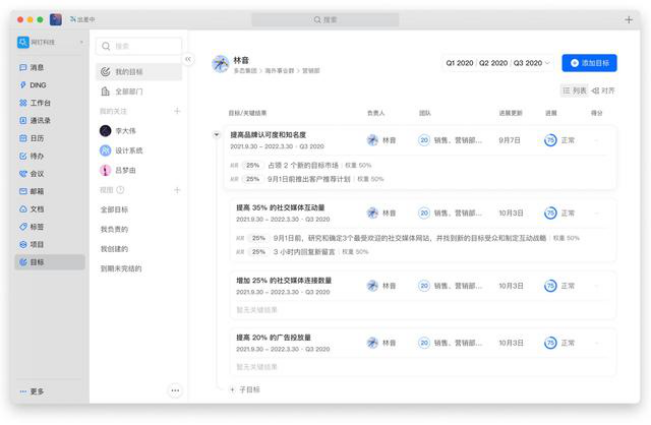Collapse the 提高品牌认可度和知名度 objective

point(216,134)
